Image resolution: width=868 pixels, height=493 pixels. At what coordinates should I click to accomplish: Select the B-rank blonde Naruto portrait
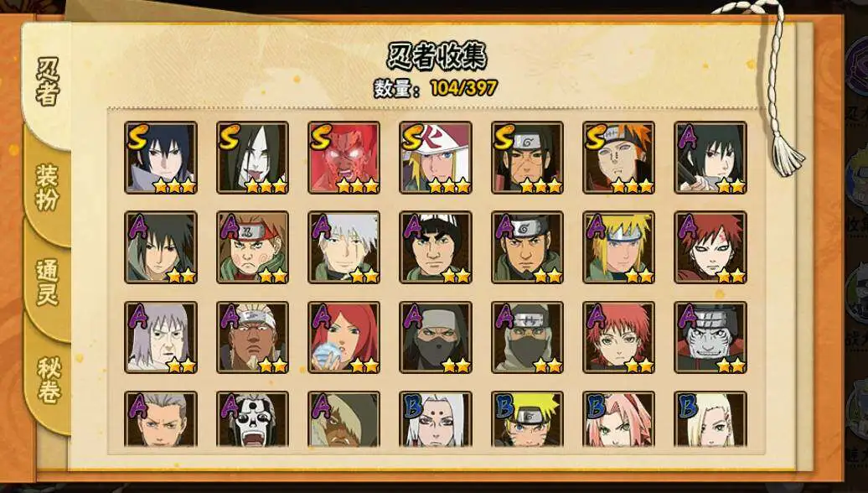click(527, 418)
